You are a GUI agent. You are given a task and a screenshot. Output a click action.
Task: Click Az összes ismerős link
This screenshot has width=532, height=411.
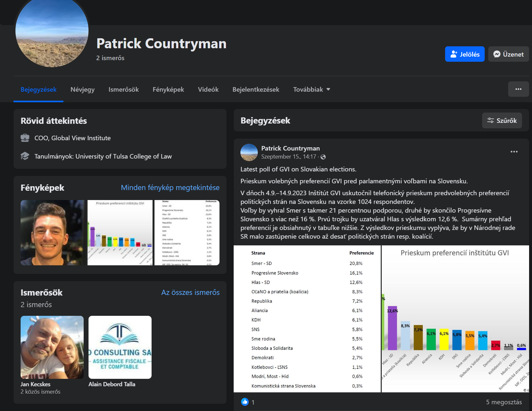pos(190,292)
